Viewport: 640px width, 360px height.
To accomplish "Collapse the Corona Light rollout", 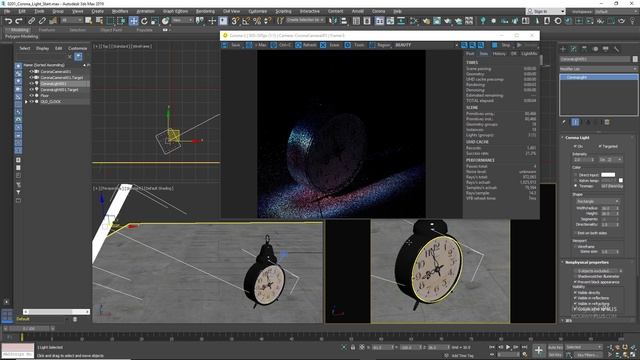I will pyautogui.click(x=578, y=138).
